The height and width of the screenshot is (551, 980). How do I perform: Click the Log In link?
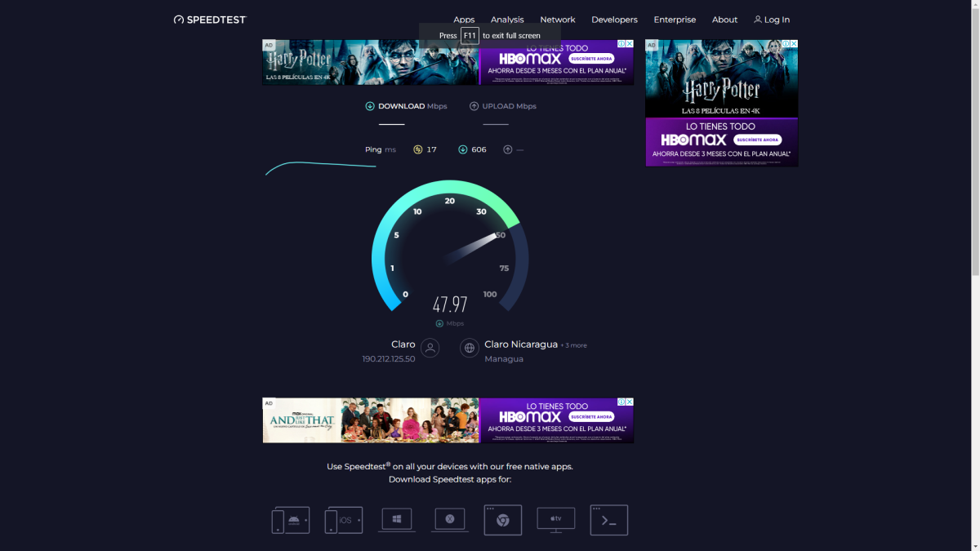coord(772,20)
